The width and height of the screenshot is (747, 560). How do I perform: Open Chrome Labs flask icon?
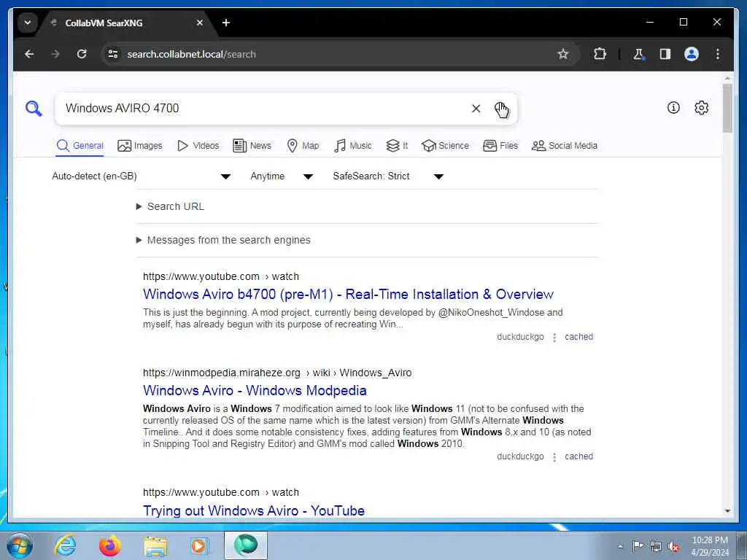(638, 54)
